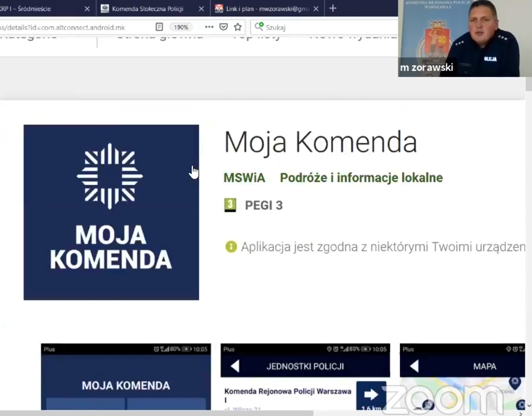
Task: Reset the 190% zoom level indicator
Action: coord(181,27)
